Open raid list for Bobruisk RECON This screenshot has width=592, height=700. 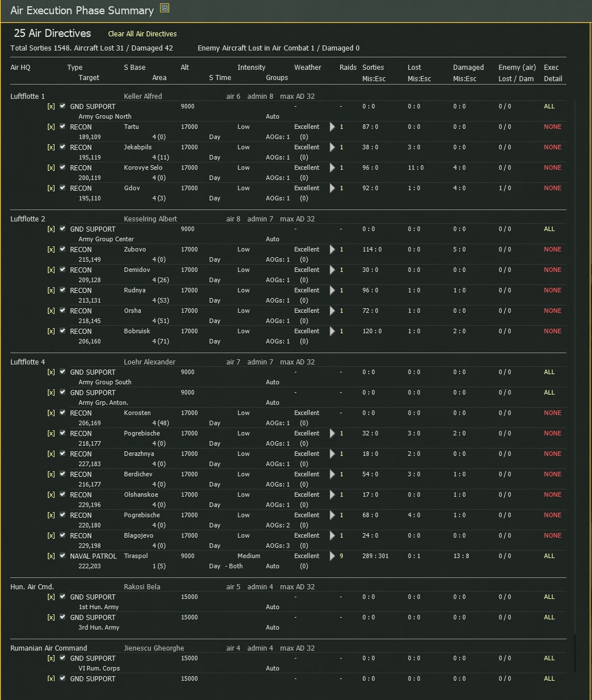[x=333, y=332]
